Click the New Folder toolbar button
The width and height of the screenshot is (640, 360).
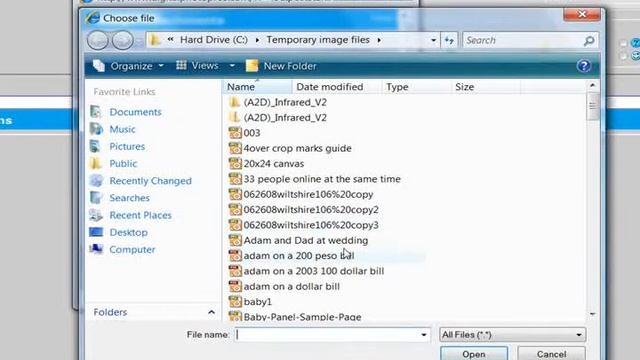pos(281,66)
